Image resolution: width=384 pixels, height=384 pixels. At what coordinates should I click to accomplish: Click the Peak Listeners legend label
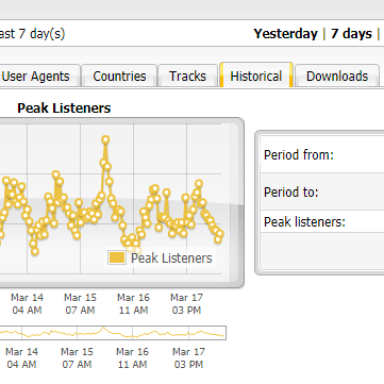(171, 258)
